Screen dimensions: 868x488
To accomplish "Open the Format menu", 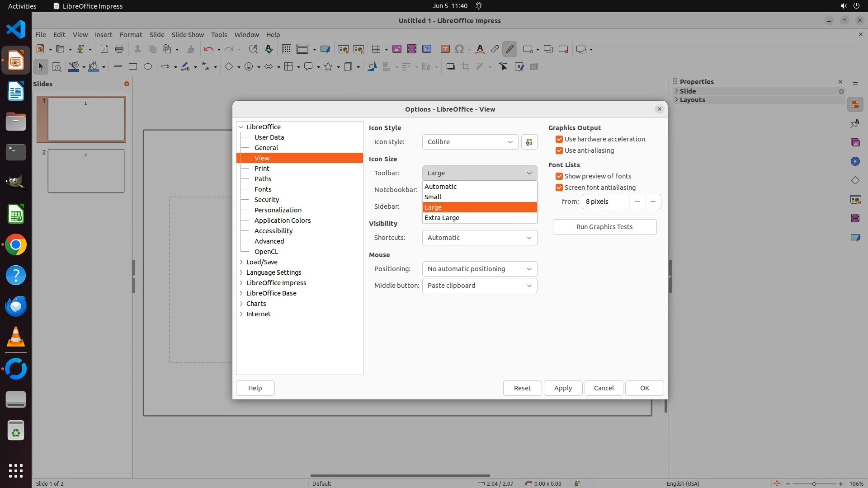I will tap(131, 34).
